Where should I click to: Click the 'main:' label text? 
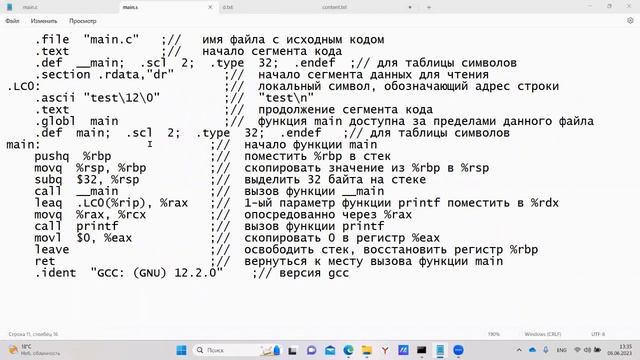(23, 145)
